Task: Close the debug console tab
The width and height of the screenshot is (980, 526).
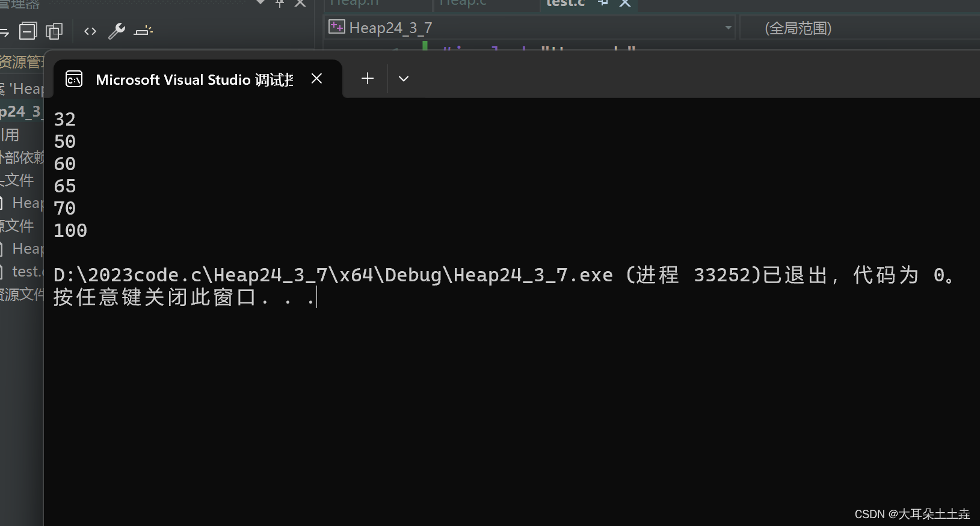Action: point(317,79)
